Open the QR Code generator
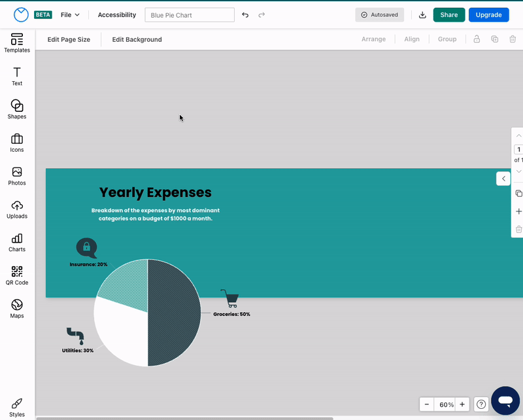The image size is (523, 420). point(16,275)
